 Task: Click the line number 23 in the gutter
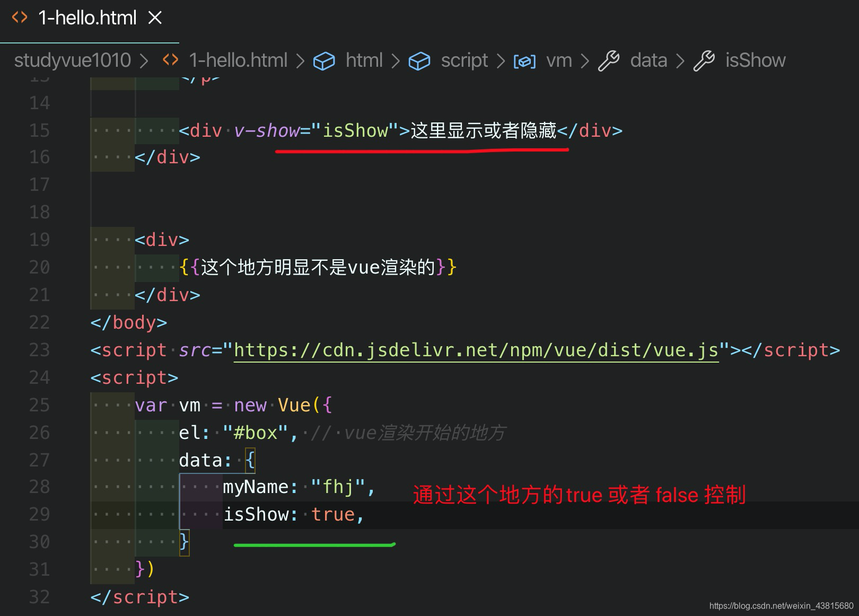[x=39, y=350]
